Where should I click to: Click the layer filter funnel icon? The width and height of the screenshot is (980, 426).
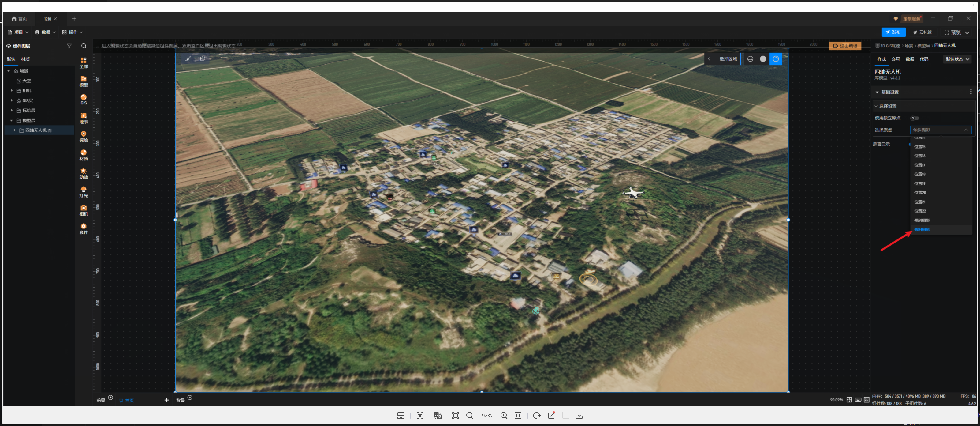[69, 46]
